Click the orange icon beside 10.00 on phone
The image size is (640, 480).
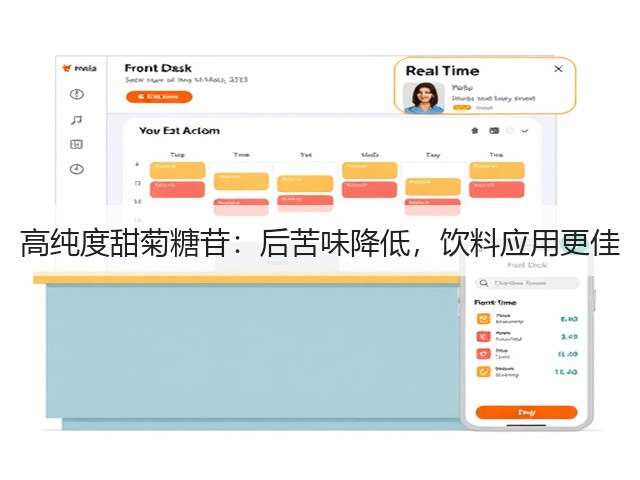[484, 371]
